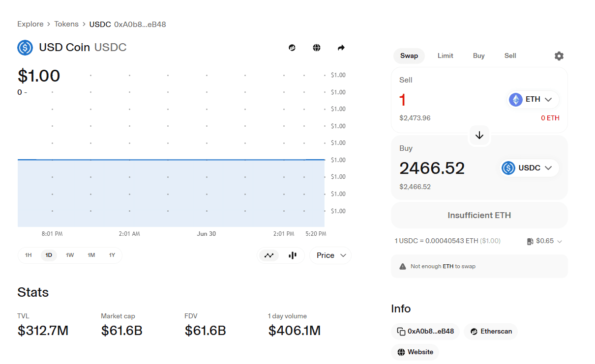Click the USD Coin logo beside the title
This screenshot has width=595, height=364.
pyautogui.click(x=25, y=48)
